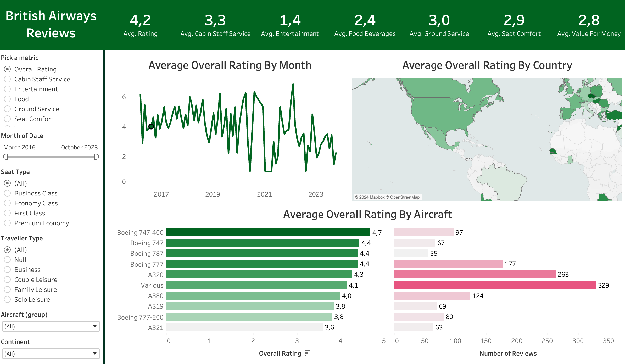Click the Number of Reviews axis title
The width and height of the screenshot is (625, 364).
pyautogui.click(x=508, y=353)
